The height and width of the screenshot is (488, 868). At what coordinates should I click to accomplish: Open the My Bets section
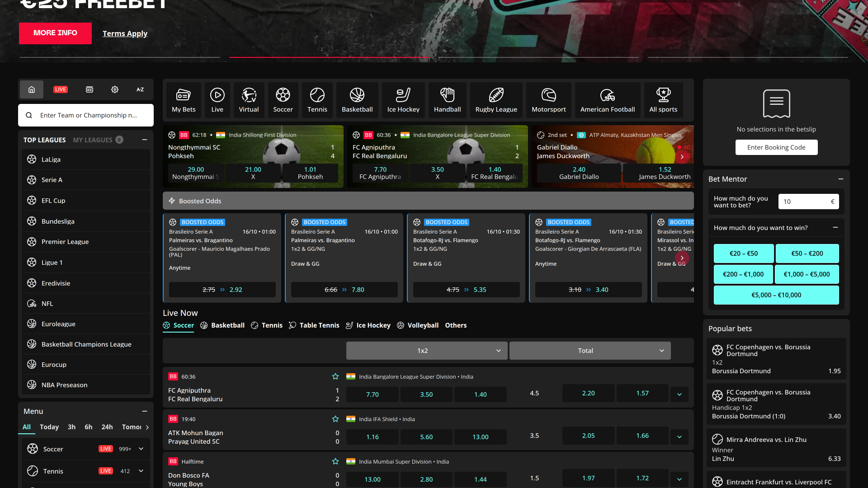(183, 99)
